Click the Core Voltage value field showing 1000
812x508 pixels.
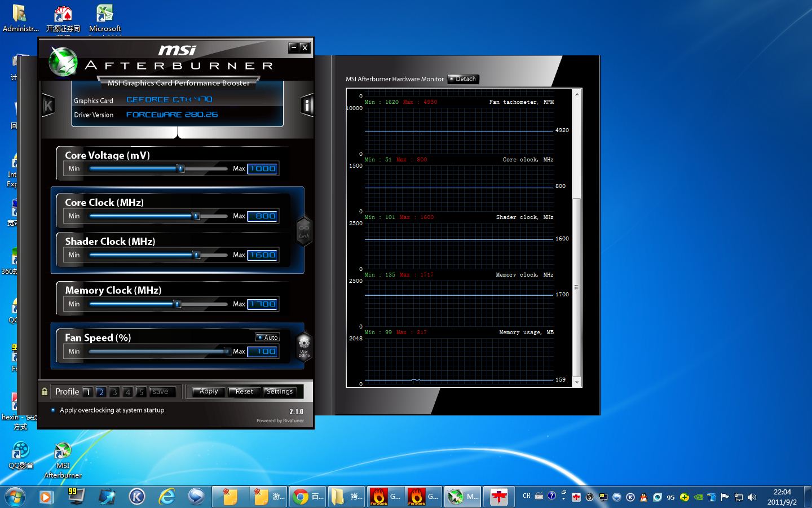tap(262, 168)
